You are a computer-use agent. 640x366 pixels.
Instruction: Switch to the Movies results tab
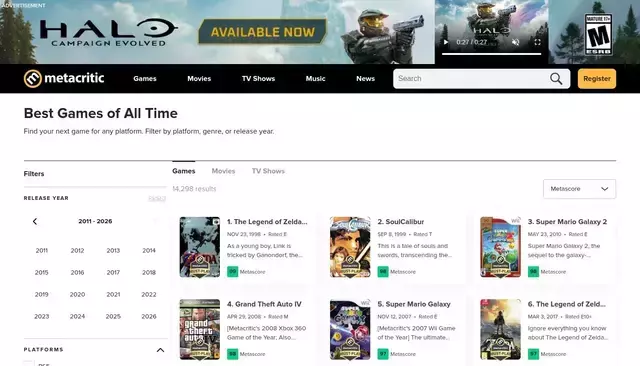(223, 171)
